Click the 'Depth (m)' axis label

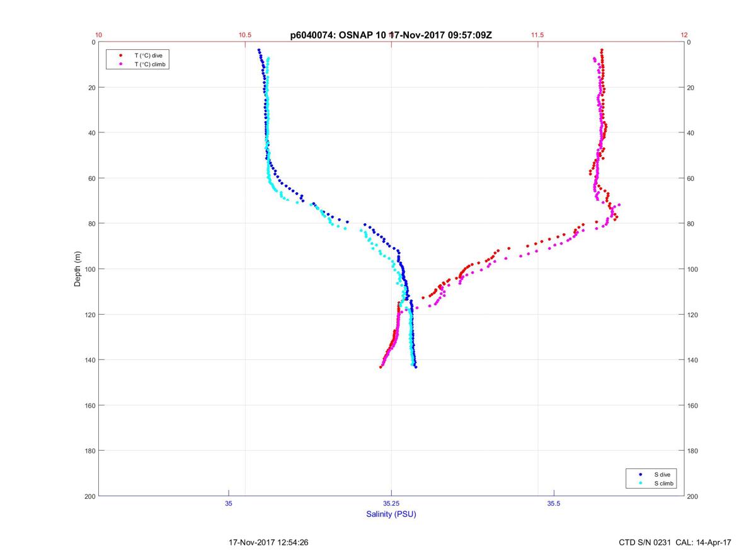(x=78, y=269)
